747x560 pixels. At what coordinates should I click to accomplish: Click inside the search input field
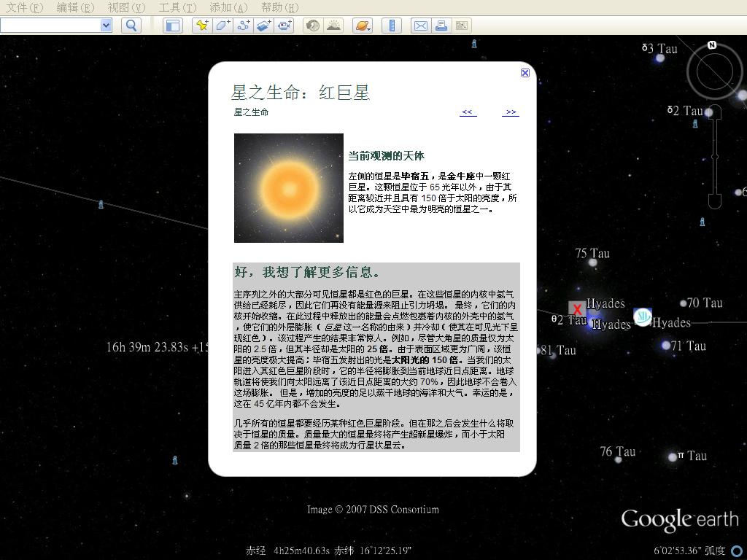point(50,26)
